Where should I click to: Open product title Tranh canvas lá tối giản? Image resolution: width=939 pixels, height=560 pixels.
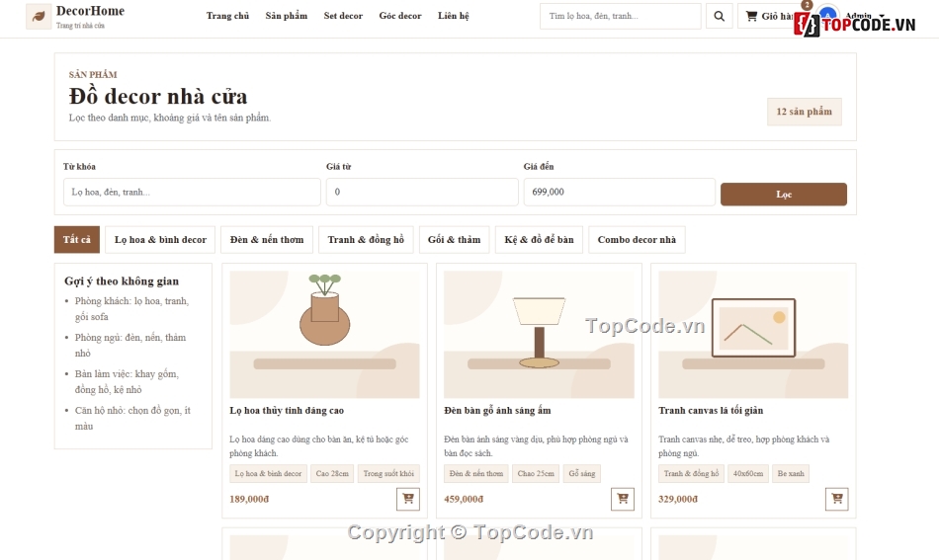(711, 411)
